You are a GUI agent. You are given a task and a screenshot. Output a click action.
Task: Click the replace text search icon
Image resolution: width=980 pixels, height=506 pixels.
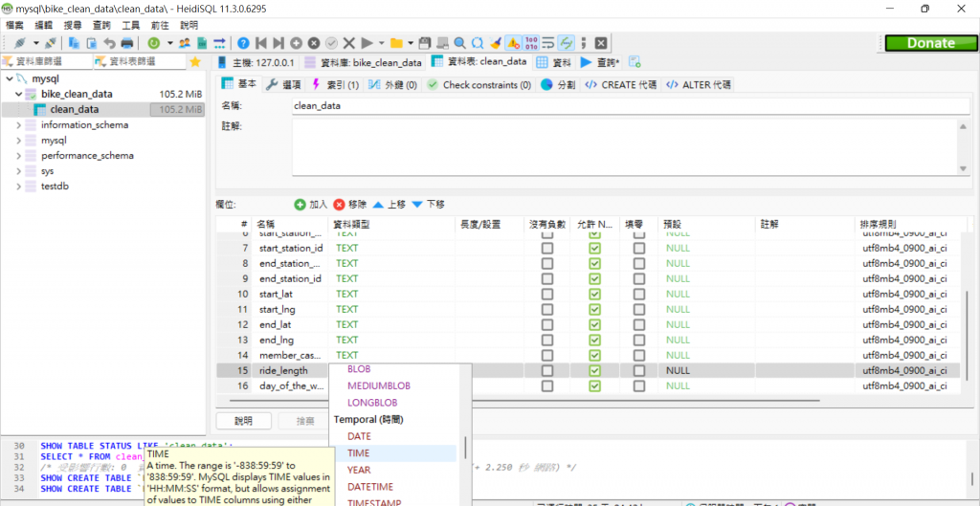478,43
